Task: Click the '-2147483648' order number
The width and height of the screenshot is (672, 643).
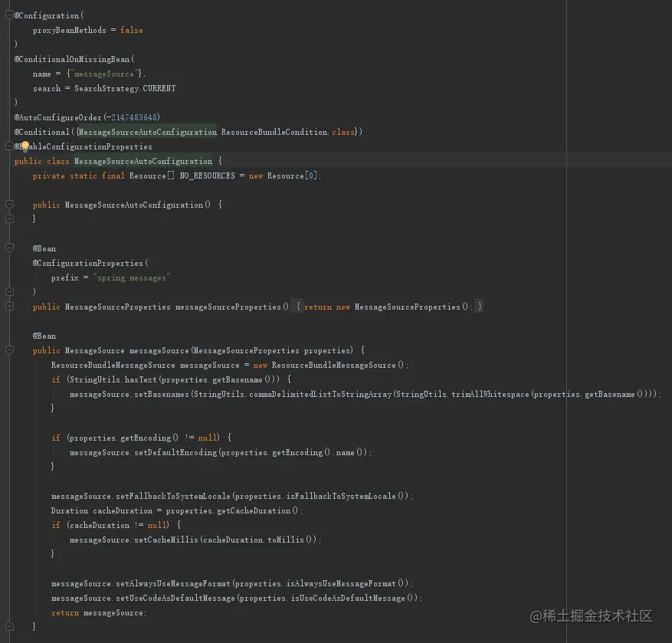Action: pos(132,117)
